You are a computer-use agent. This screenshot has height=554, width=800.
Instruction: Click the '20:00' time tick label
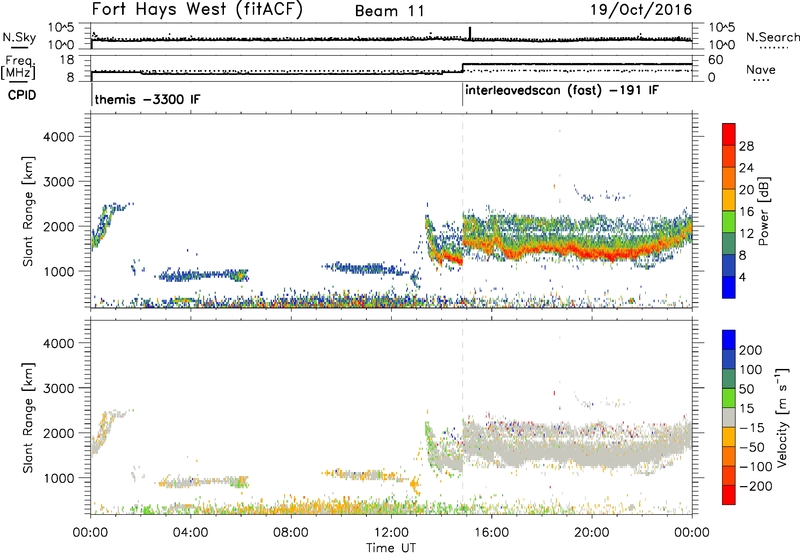click(x=592, y=533)
